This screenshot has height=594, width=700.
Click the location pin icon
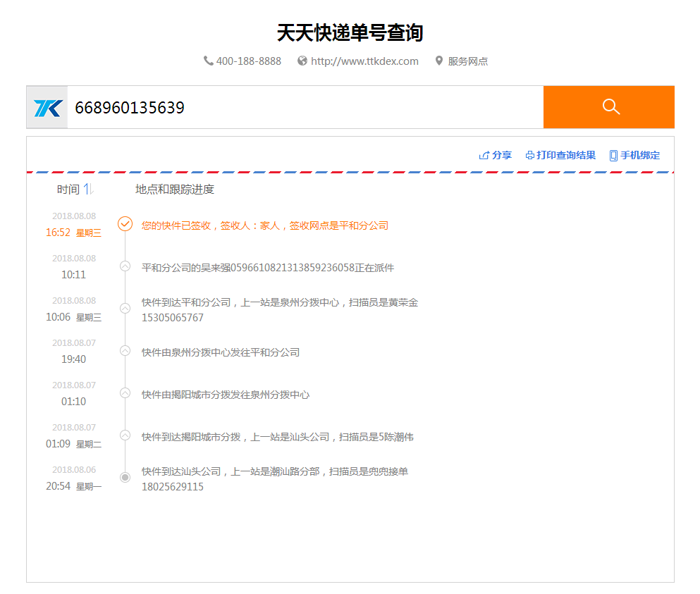(x=439, y=61)
